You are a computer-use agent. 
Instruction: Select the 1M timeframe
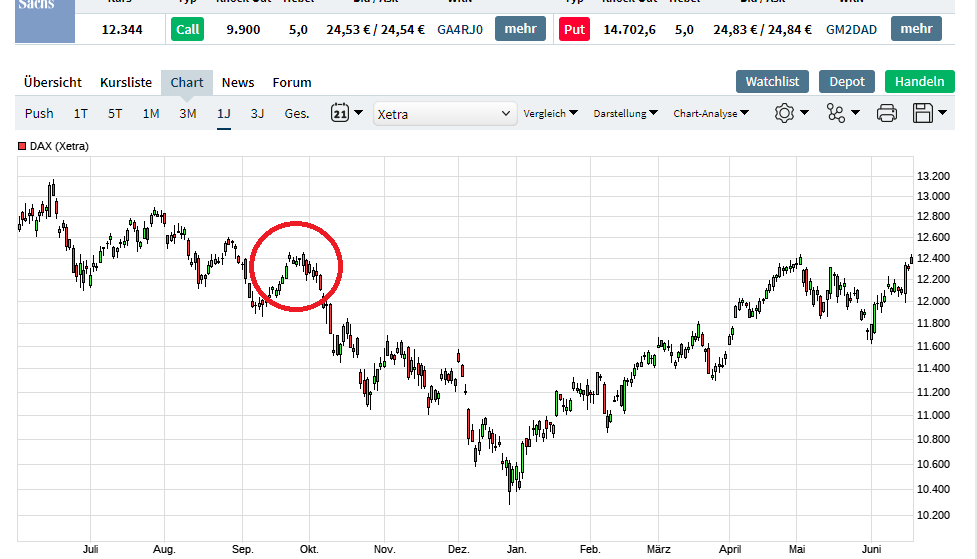[151, 113]
